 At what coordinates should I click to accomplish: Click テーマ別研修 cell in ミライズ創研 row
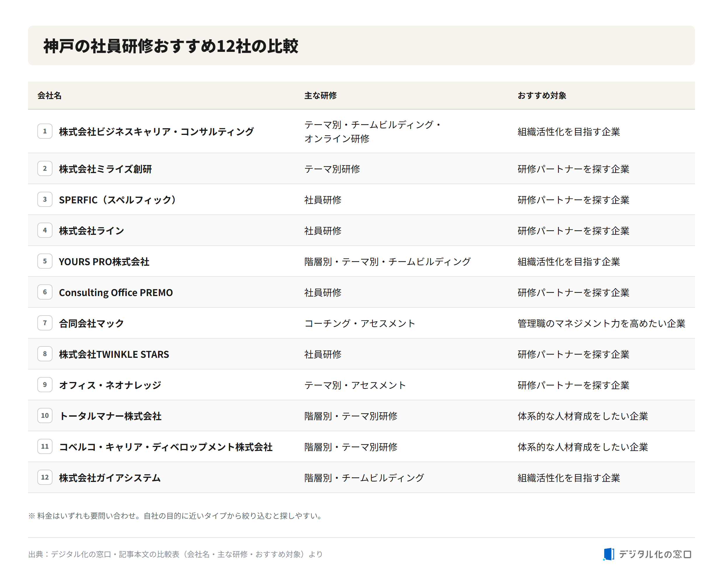click(332, 169)
